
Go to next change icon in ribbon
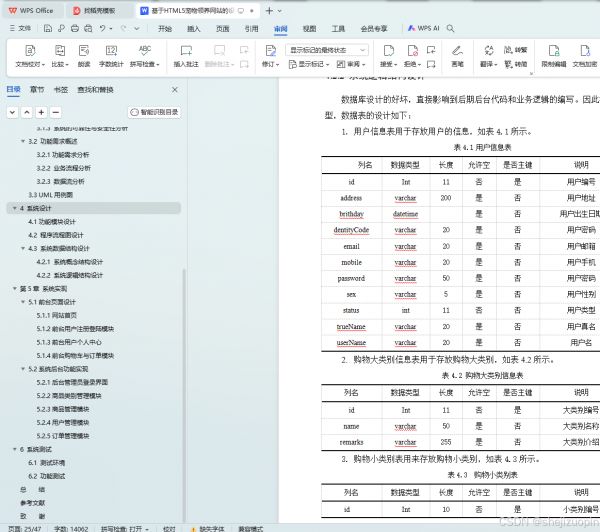[431, 64]
